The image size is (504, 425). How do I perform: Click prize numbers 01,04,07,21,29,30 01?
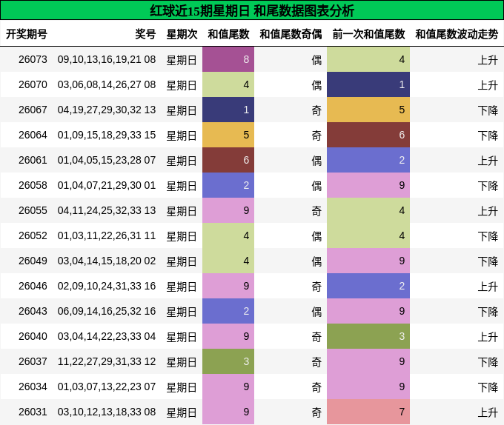[107, 185]
